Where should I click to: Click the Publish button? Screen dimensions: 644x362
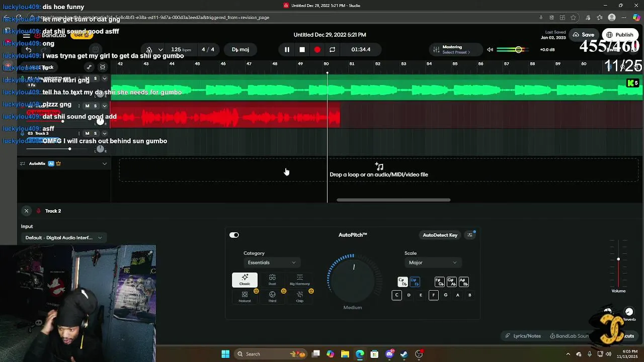pos(619,35)
